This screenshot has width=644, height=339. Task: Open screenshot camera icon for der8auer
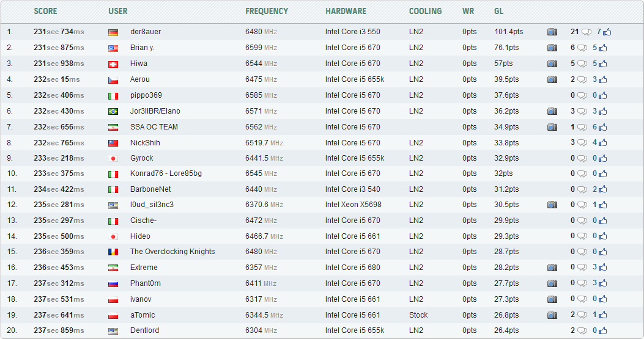(552, 32)
